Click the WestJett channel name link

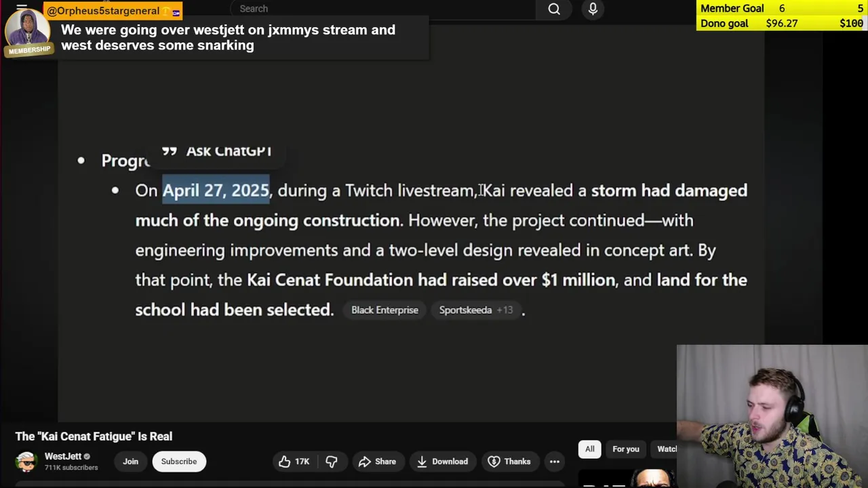coord(62,456)
